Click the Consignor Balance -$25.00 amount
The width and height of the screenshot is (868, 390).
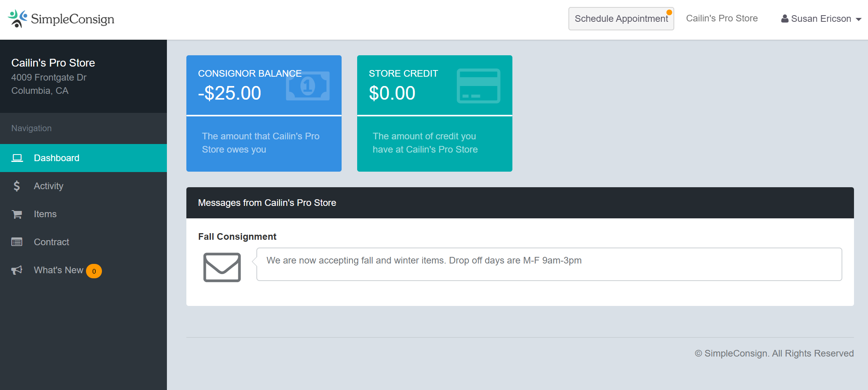pos(230,93)
